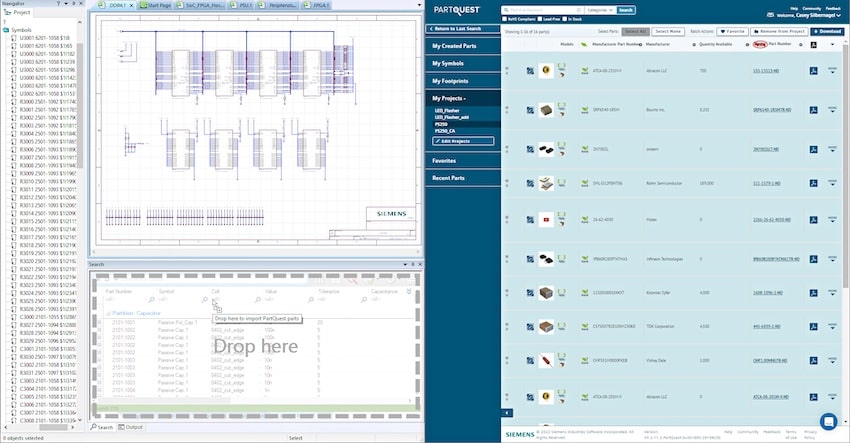
Task: Open datasheet PDF for the Rohm Semiconductor row
Action: click(x=813, y=184)
